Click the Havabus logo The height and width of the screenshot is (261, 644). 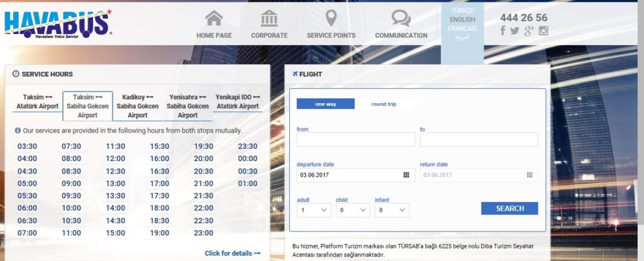pos(58,24)
